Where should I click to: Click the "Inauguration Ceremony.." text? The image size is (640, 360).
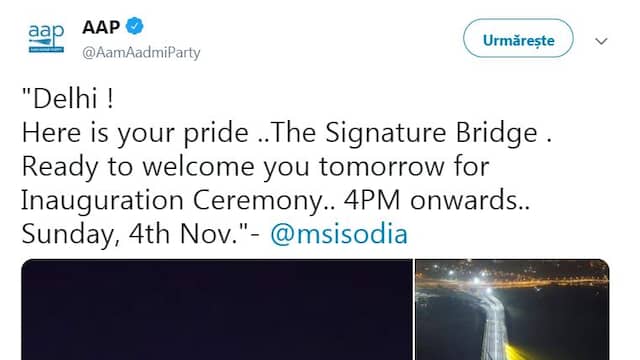[178, 200]
